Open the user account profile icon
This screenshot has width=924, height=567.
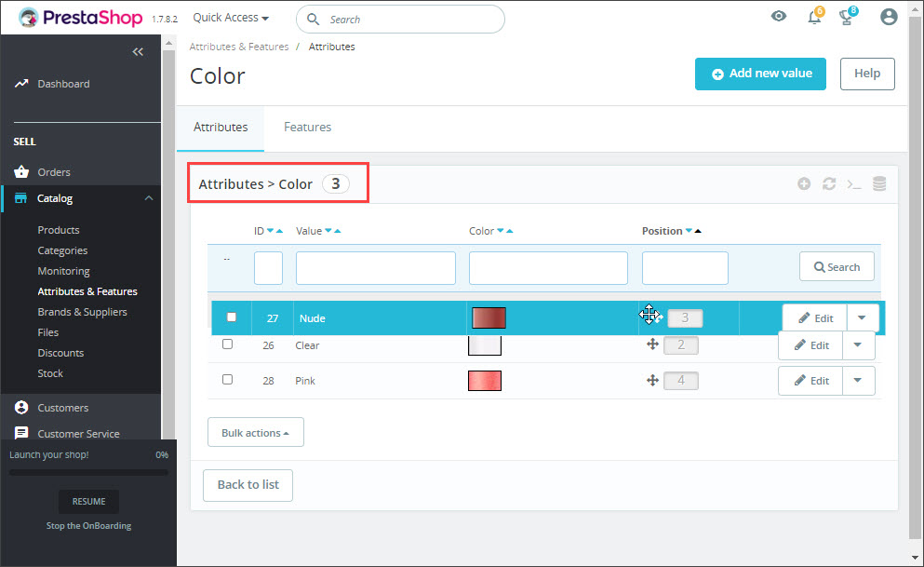tap(889, 17)
